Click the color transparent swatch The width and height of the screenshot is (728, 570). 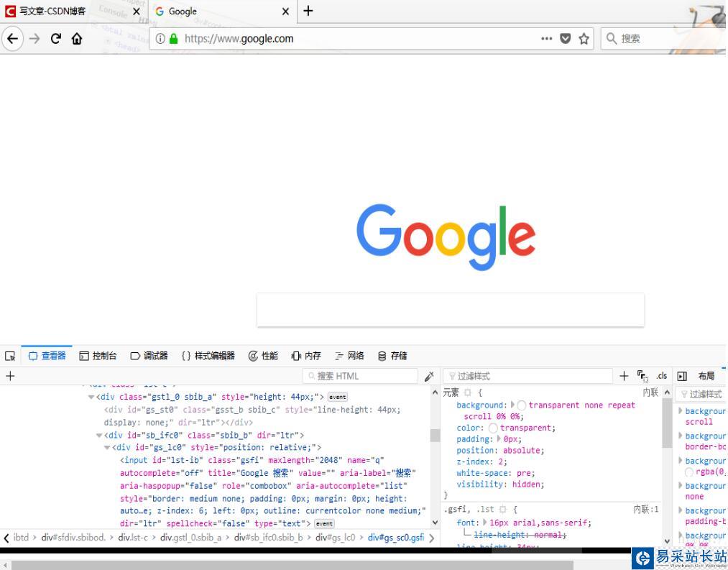tap(493, 428)
